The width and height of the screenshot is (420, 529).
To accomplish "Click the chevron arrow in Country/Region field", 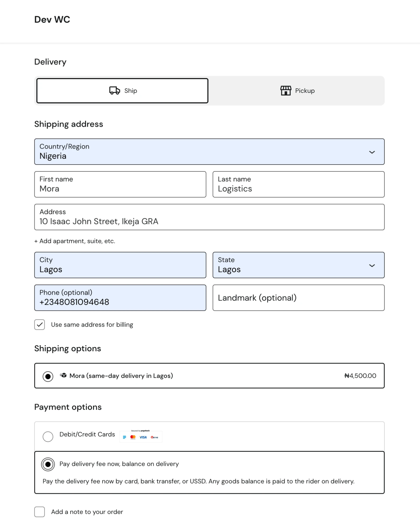I will click(x=372, y=152).
